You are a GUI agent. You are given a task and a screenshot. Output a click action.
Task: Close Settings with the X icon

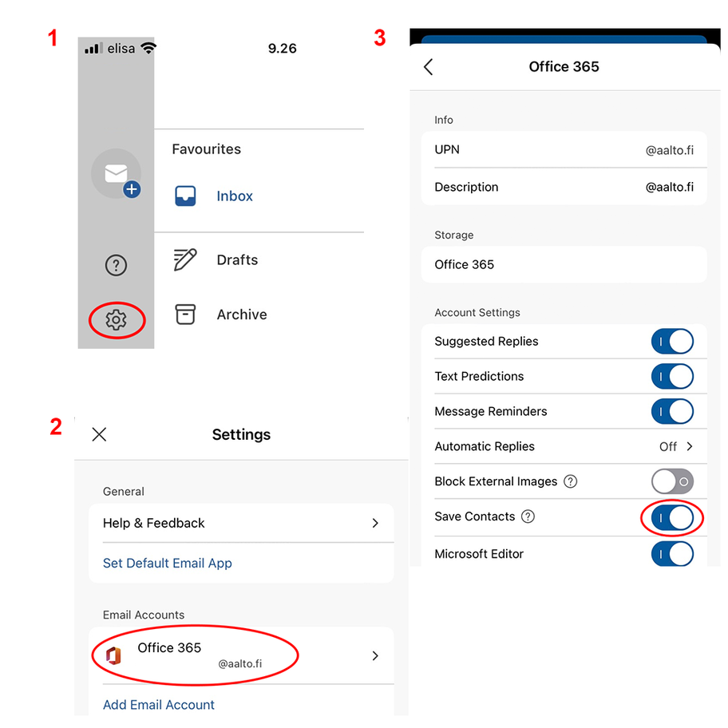pos(99,434)
